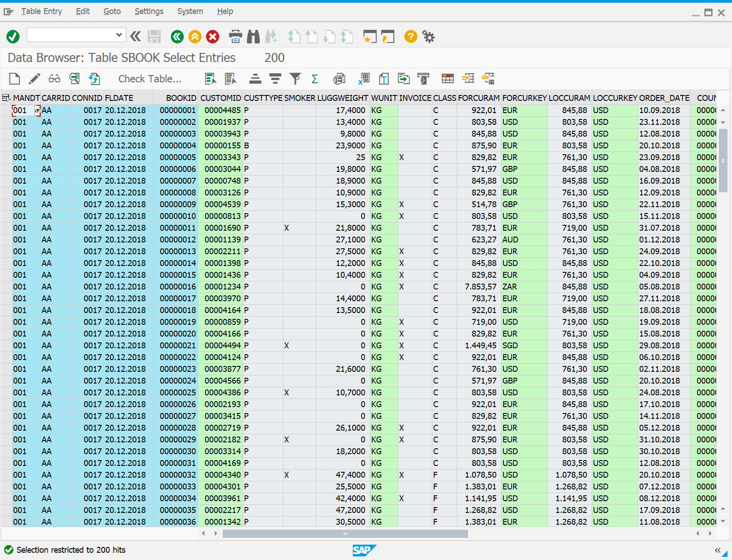Expand the status bar with double-chevron
This screenshot has width=732, height=560.
point(718,550)
